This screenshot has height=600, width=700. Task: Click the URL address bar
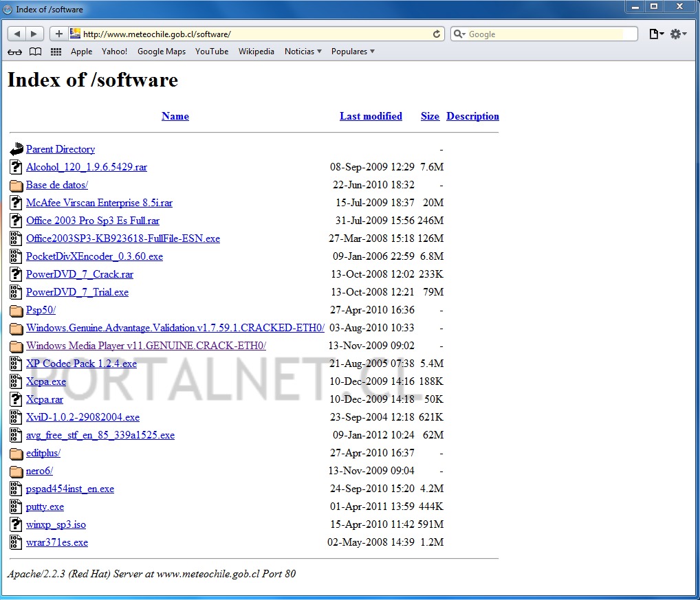click(254, 34)
